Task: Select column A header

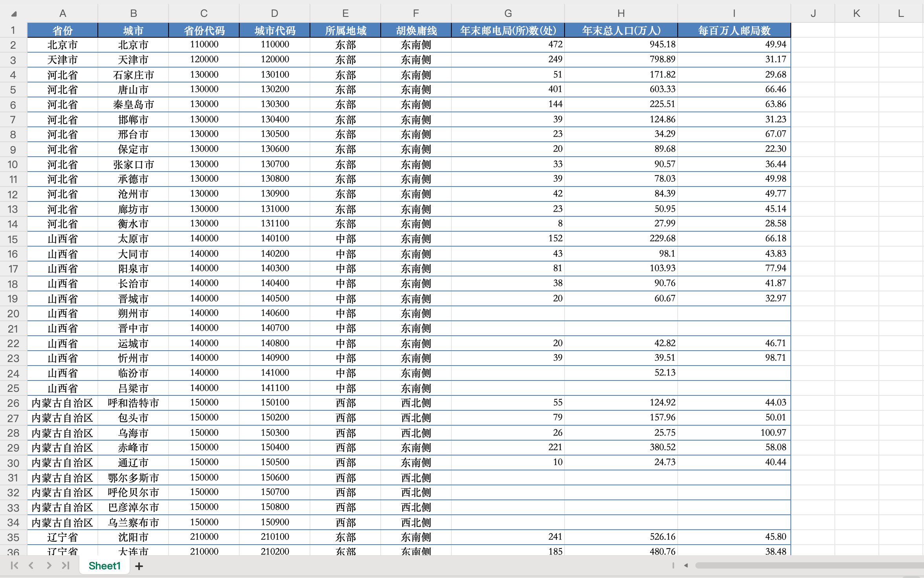Action: point(62,13)
